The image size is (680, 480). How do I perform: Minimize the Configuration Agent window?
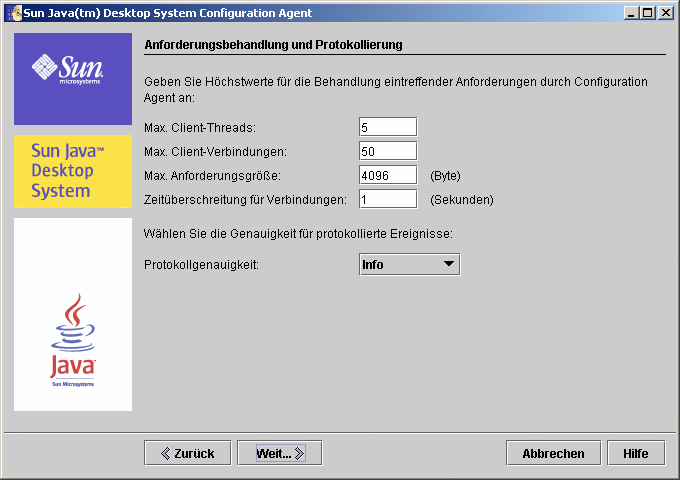(631, 13)
